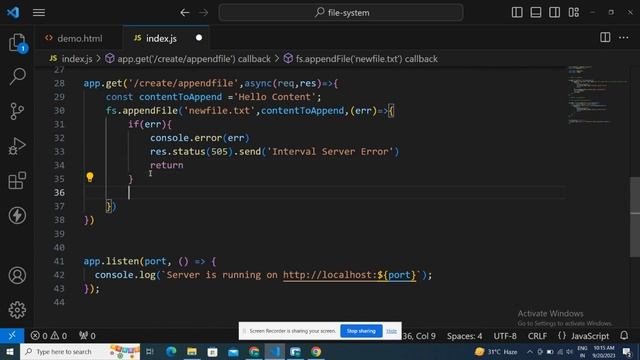Open the Source Control view

[x=17, y=111]
